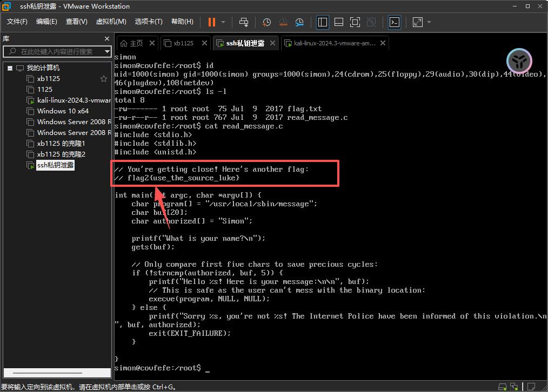The image size is (548, 392).
Task: Click the orange pause virtual machine button
Action: tap(211, 22)
